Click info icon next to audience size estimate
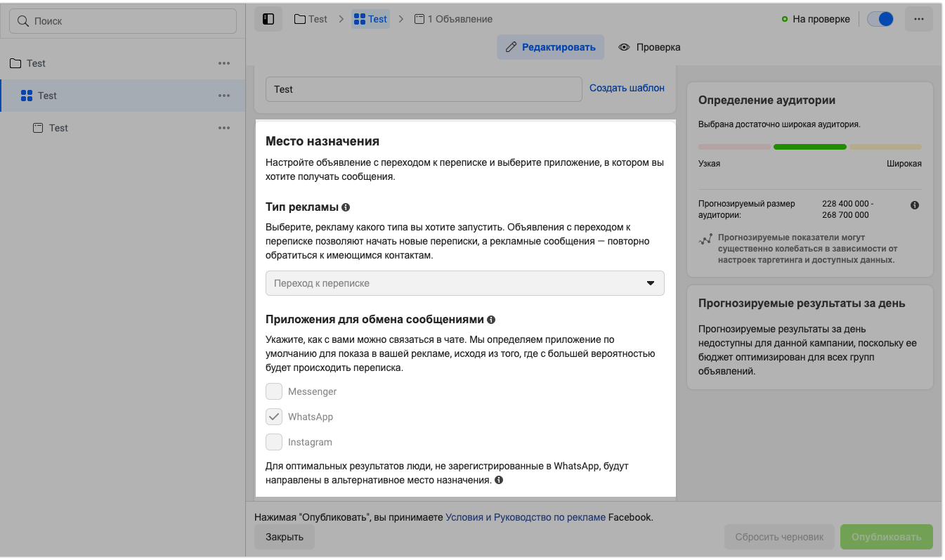Image resolution: width=945 pixels, height=560 pixels. 915,205
